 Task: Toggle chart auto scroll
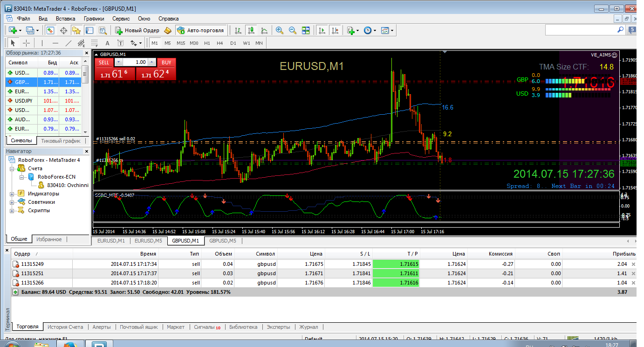[x=322, y=30]
